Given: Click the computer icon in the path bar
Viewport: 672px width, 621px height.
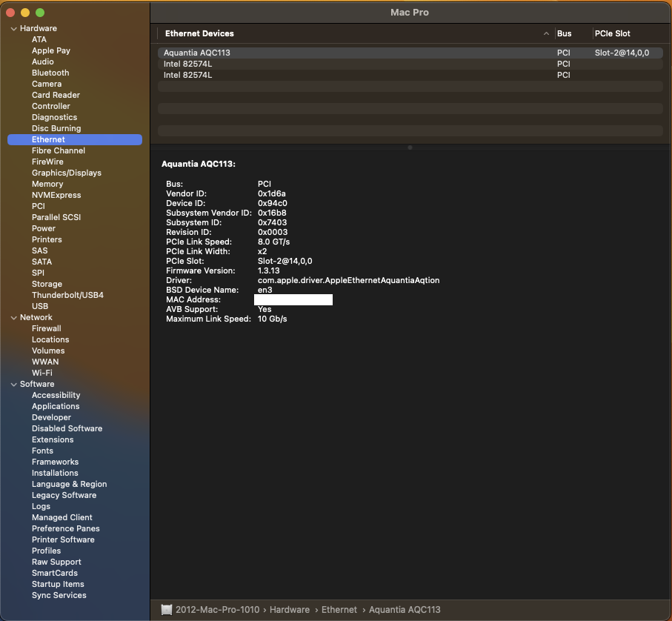Looking at the screenshot, I should tap(166, 609).
